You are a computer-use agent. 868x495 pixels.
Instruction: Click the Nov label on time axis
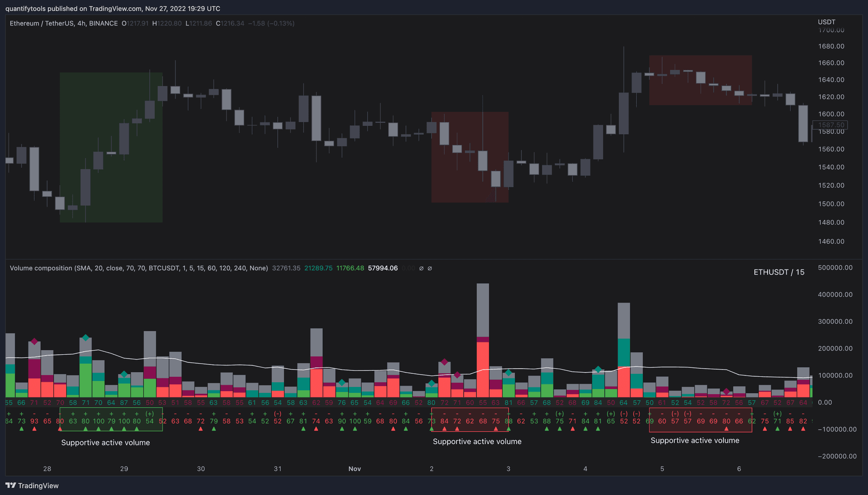tap(354, 469)
